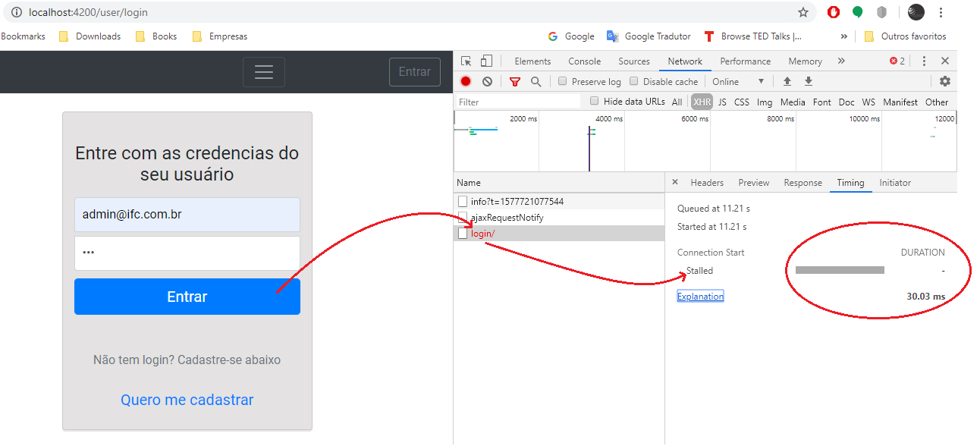Enable the Preserve log checkbox
The height and width of the screenshot is (446, 980).
pos(563,81)
